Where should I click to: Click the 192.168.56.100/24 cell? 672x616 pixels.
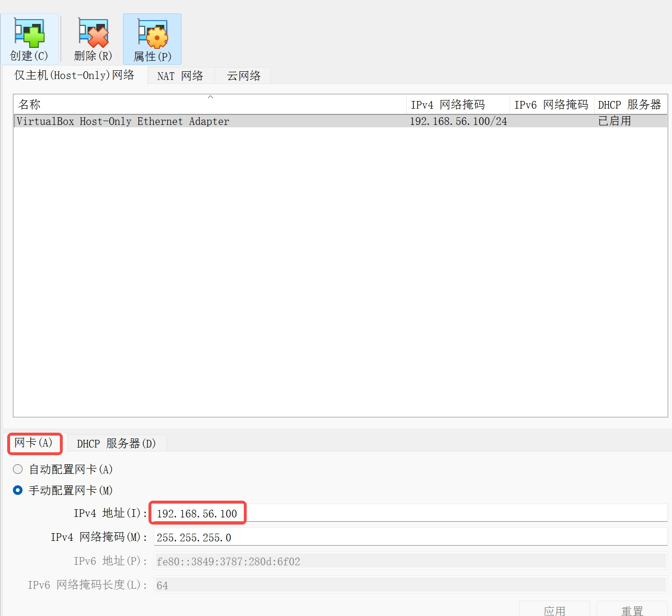click(x=458, y=121)
